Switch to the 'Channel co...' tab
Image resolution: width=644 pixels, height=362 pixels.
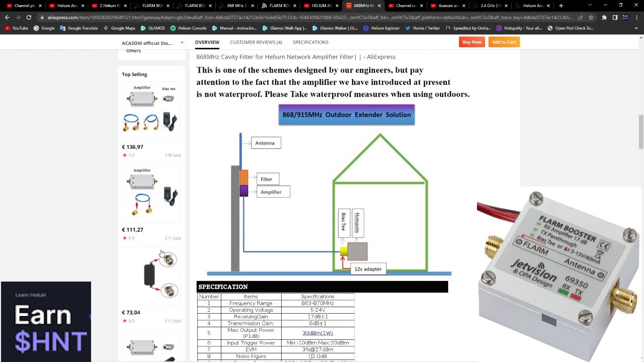(x=406, y=6)
